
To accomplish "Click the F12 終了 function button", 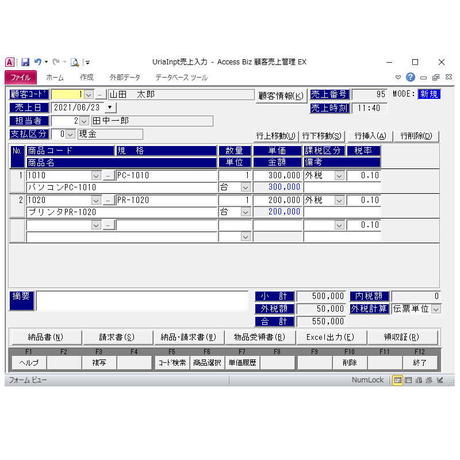I will (420, 363).
